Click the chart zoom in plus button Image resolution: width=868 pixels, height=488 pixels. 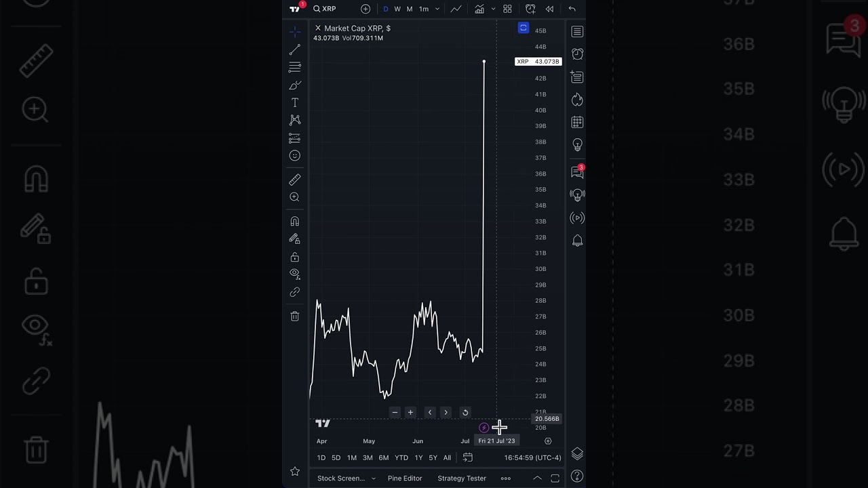tap(410, 412)
